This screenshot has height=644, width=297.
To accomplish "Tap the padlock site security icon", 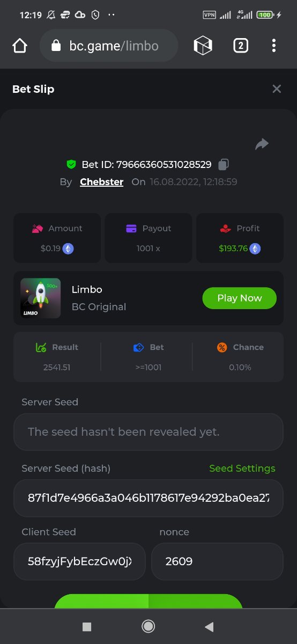I will [56, 46].
